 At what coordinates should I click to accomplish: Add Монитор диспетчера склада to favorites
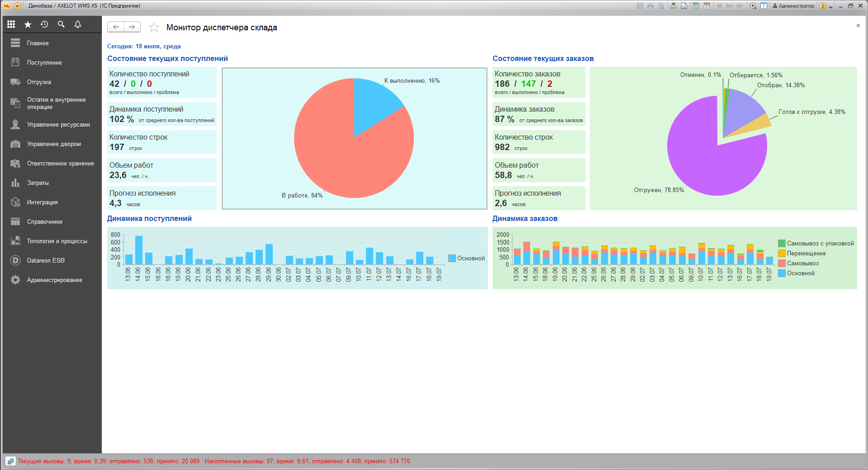click(x=154, y=28)
